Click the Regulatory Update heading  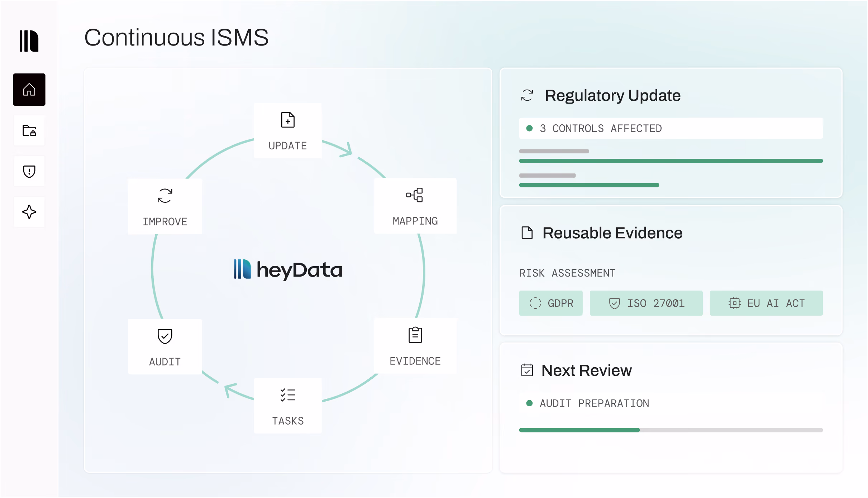click(x=612, y=96)
